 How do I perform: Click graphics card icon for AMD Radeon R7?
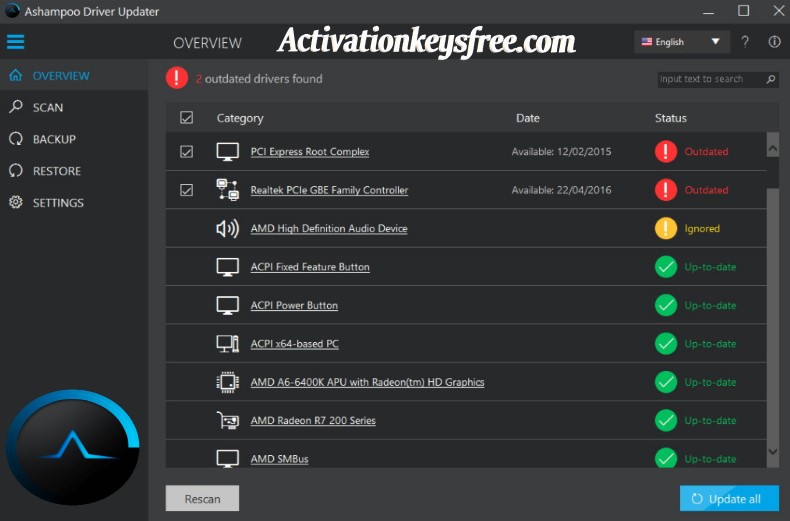(x=228, y=420)
